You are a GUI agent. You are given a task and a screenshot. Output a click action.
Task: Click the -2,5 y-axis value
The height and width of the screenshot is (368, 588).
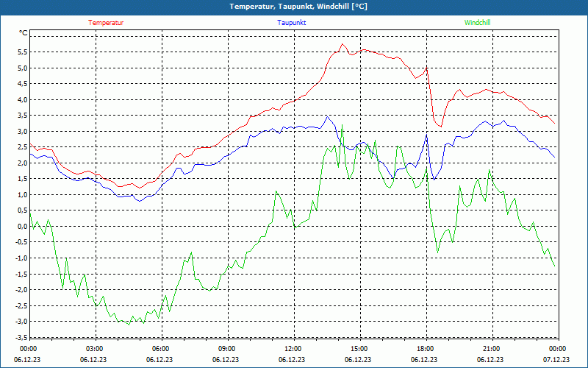coord(21,305)
